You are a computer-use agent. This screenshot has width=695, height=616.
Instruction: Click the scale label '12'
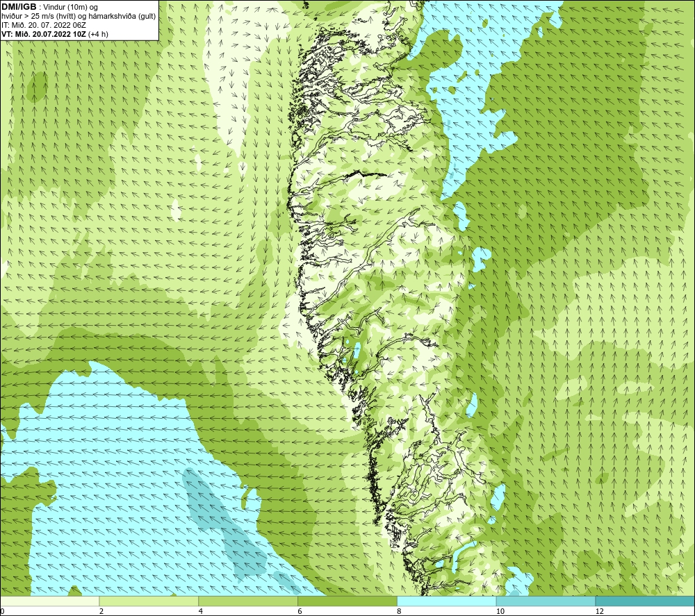tap(599, 612)
